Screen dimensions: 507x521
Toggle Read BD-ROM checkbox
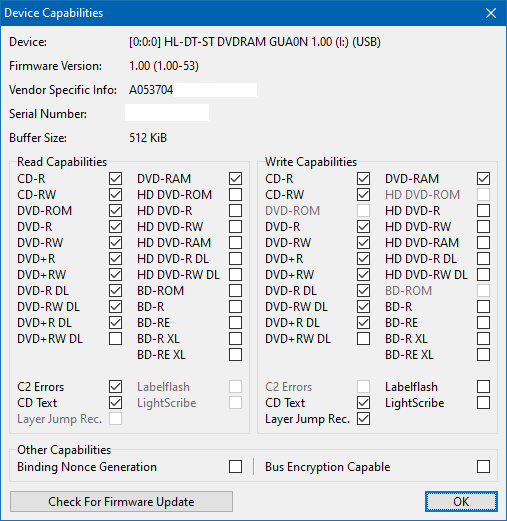[235, 291]
